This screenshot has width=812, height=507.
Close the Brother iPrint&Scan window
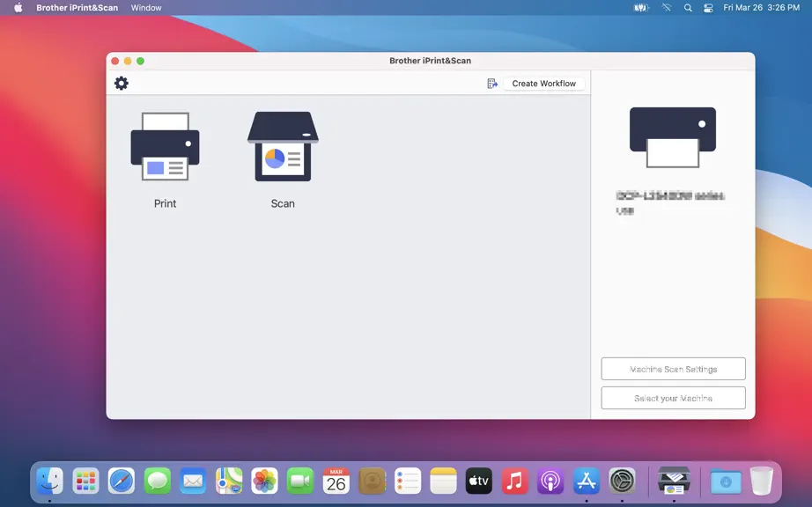[115, 61]
